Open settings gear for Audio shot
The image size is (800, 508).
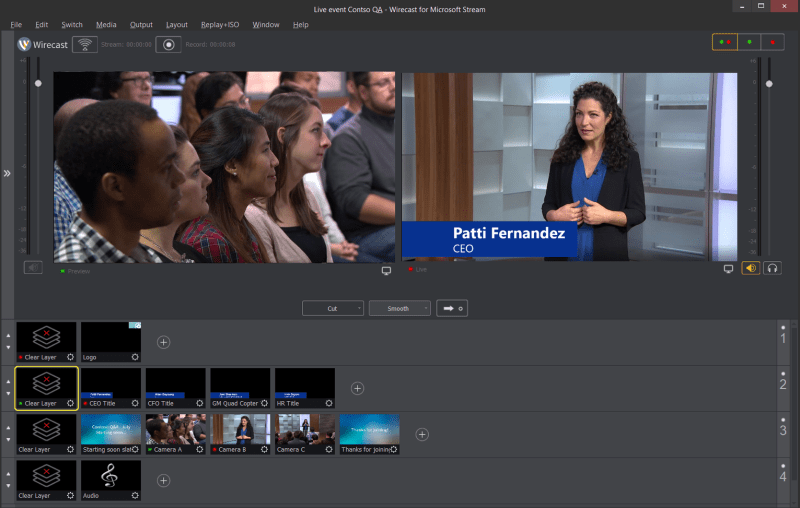[x=135, y=495]
